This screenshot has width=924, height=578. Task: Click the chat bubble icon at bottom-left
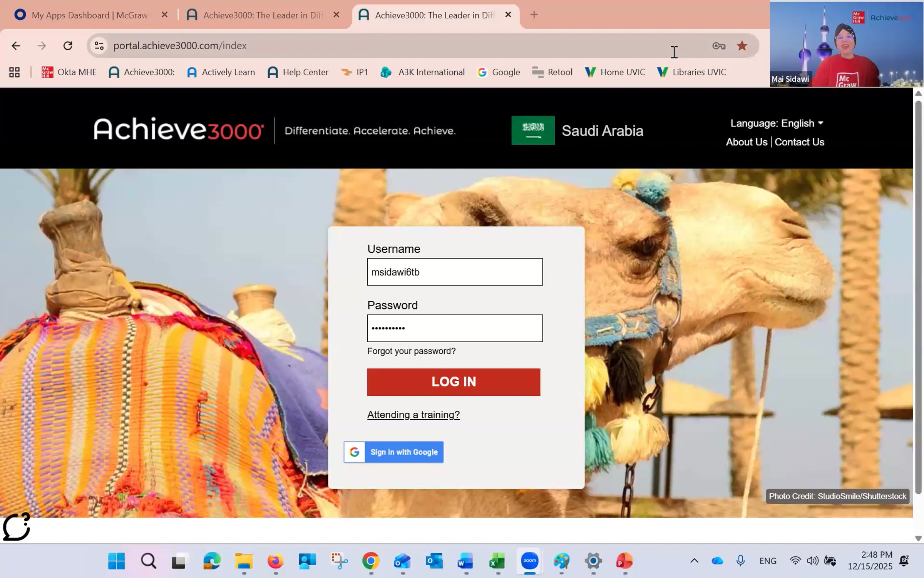(16, 526)
